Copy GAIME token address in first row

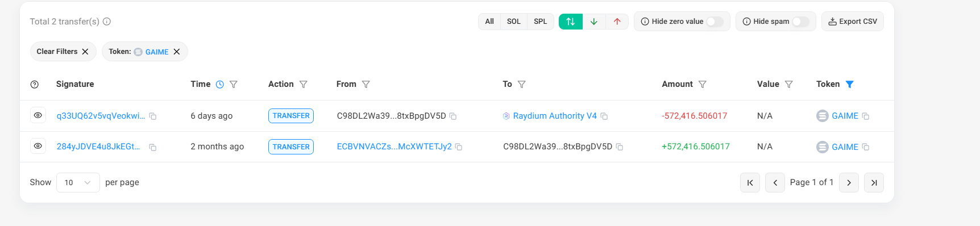pyautogui.click(x=866, y=116)
